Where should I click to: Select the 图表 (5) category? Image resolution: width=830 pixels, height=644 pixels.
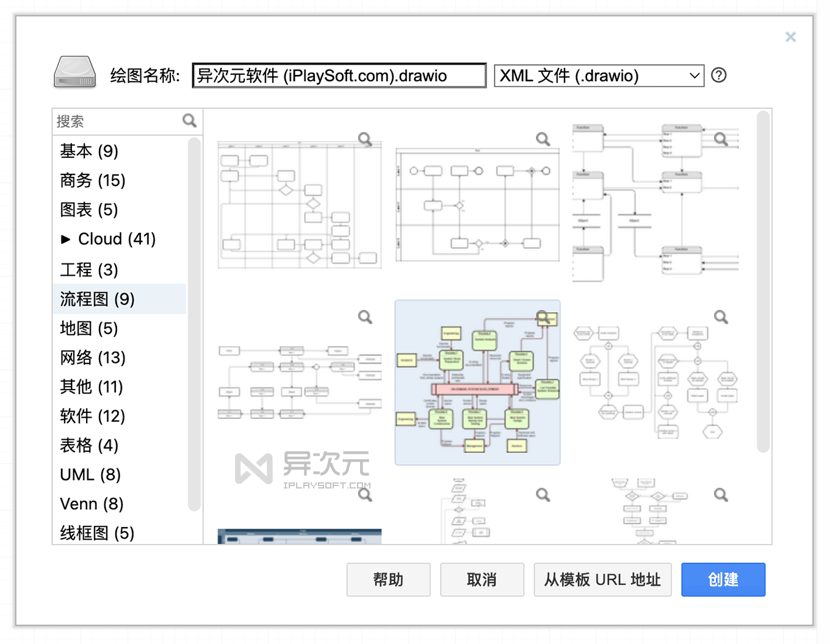tap(119, 209)
